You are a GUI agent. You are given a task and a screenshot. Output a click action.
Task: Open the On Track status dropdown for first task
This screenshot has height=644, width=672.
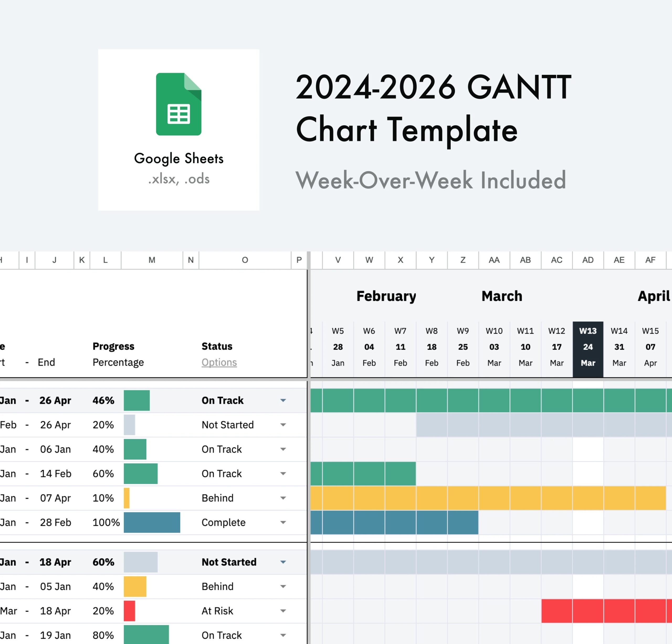point(283,400)
